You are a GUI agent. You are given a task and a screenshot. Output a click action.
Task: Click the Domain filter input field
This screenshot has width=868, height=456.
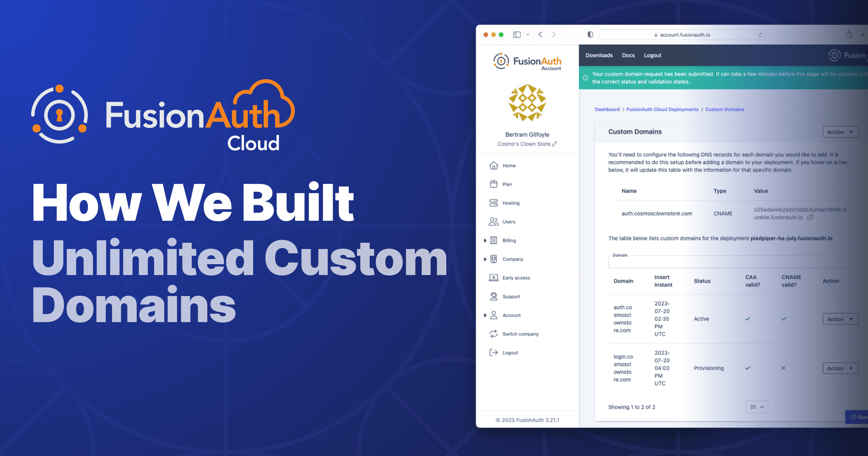click(733, 262)
